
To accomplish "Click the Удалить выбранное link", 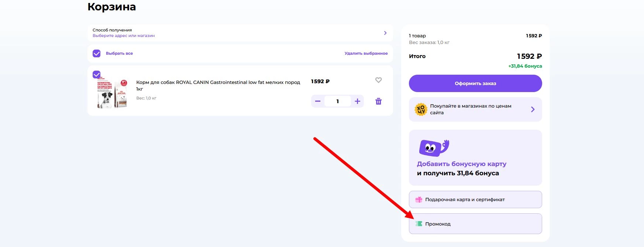I will pos(366,54).
